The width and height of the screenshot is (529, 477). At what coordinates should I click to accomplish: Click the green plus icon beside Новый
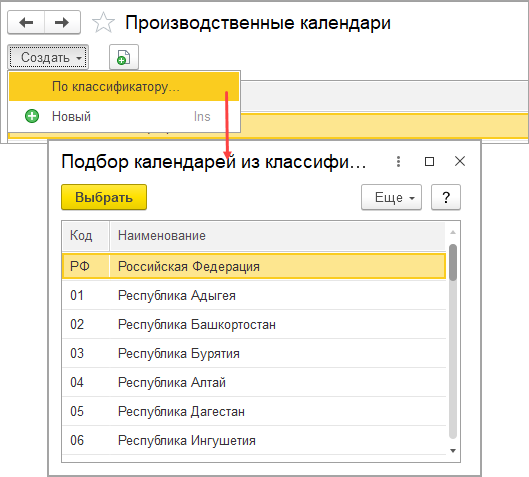(32, 116)
